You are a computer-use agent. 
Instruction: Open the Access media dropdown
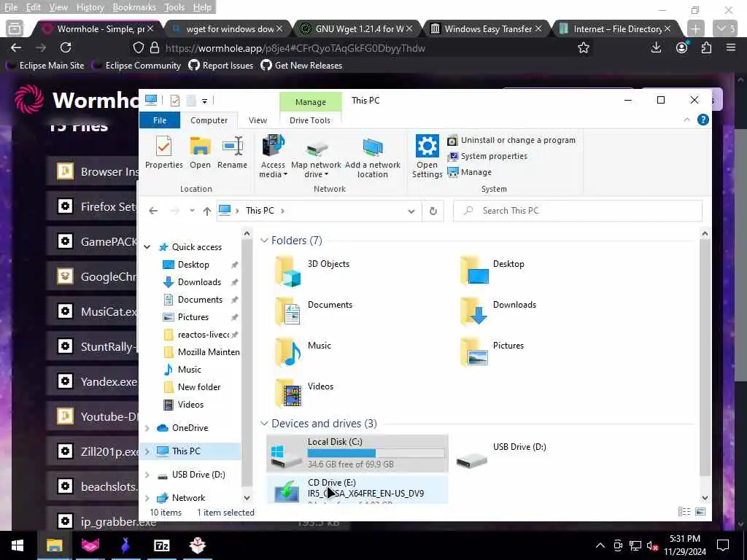pos(273,156)
